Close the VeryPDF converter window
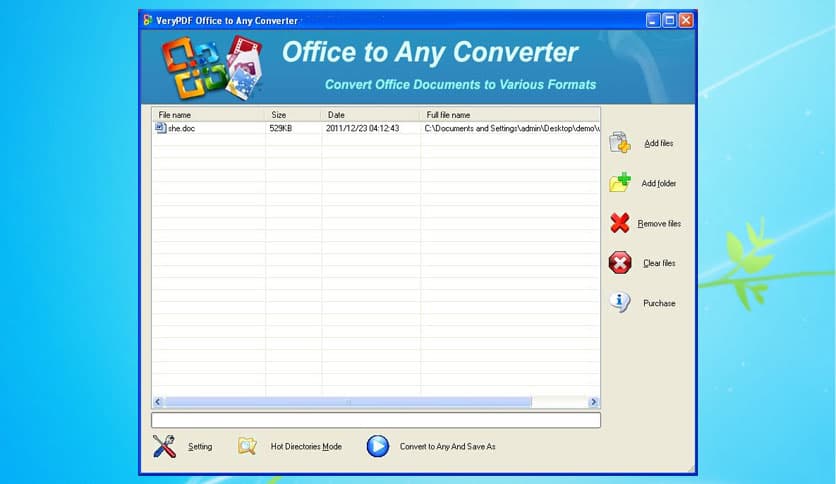 click(x=686, y=20)
